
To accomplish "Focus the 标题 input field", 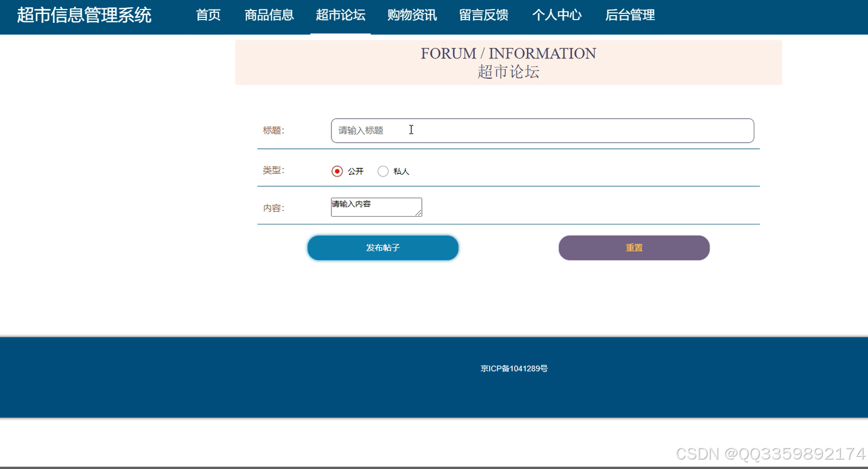I will [x=542, y=130].
